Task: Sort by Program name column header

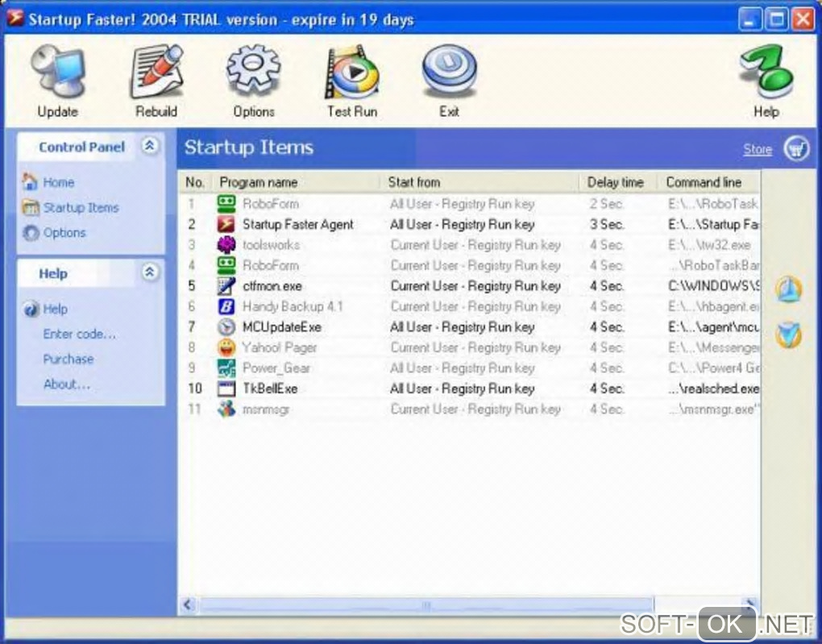Action: (x=296, y=182)
